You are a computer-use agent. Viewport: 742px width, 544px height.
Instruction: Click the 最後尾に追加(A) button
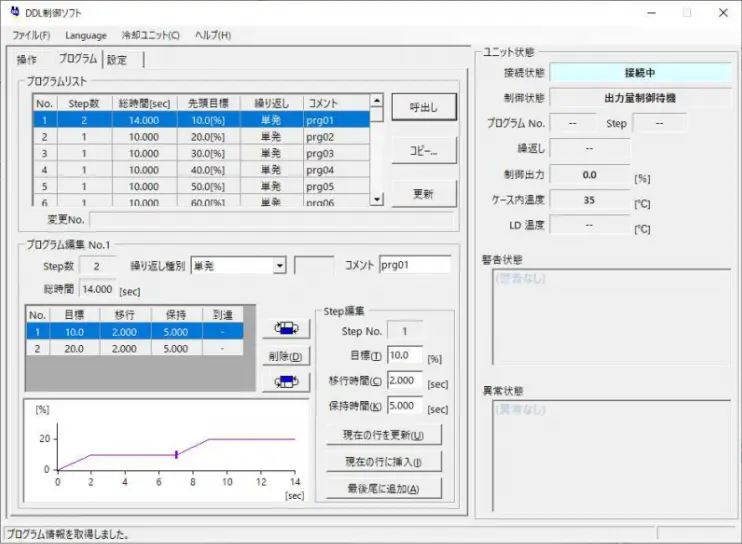[x=384, y=488]
